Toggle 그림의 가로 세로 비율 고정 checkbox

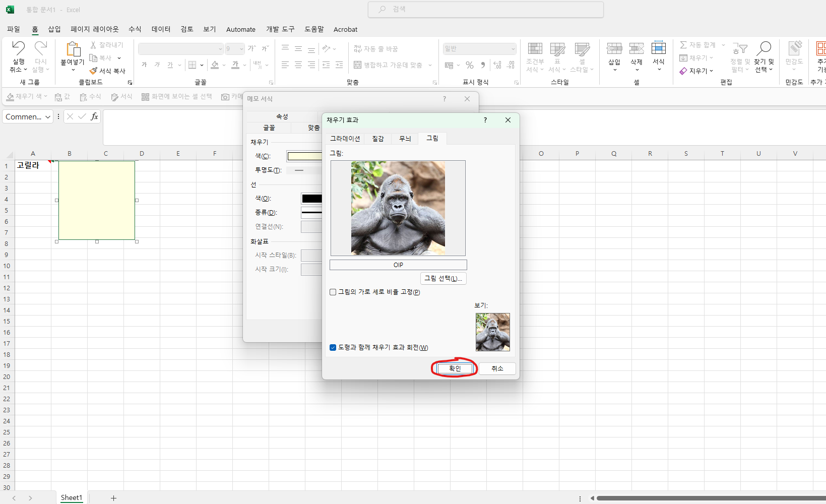(333, 292)
